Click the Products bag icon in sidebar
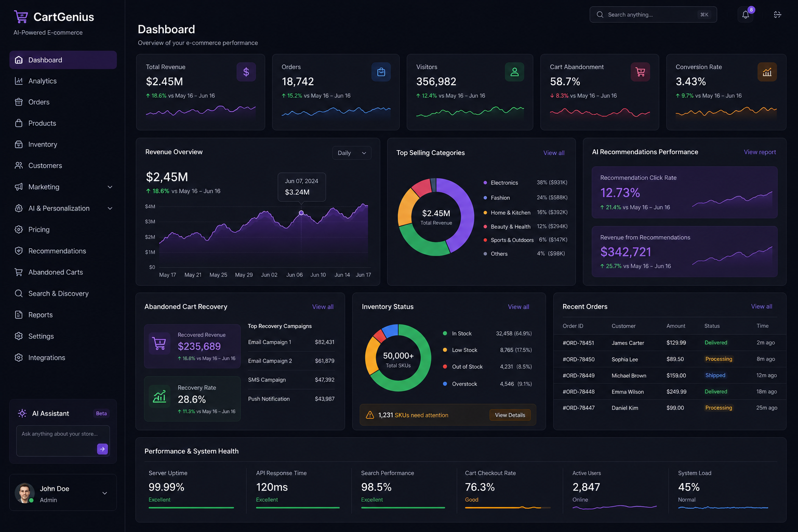 pos(19,123)
